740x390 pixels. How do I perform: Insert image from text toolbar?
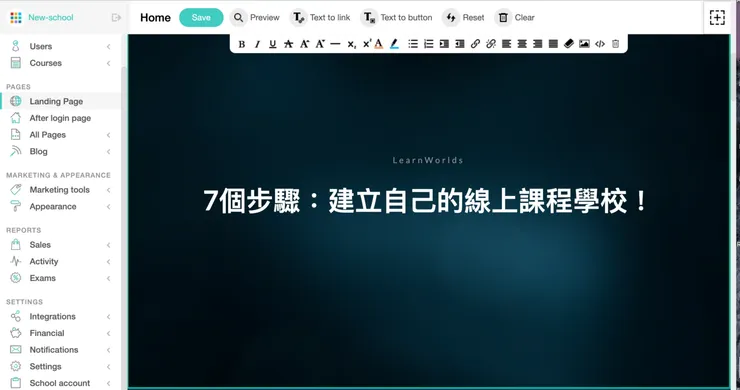(584, 44)
